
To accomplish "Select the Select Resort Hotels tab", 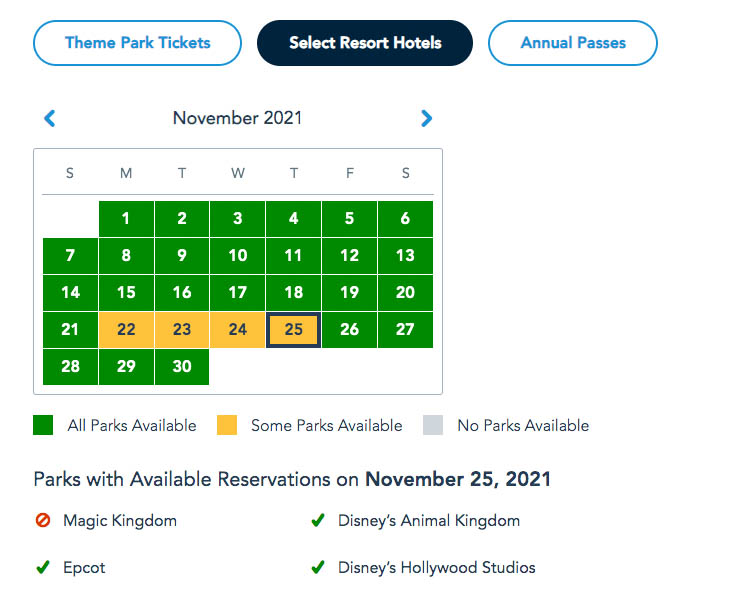I will (x=365, y=43).
